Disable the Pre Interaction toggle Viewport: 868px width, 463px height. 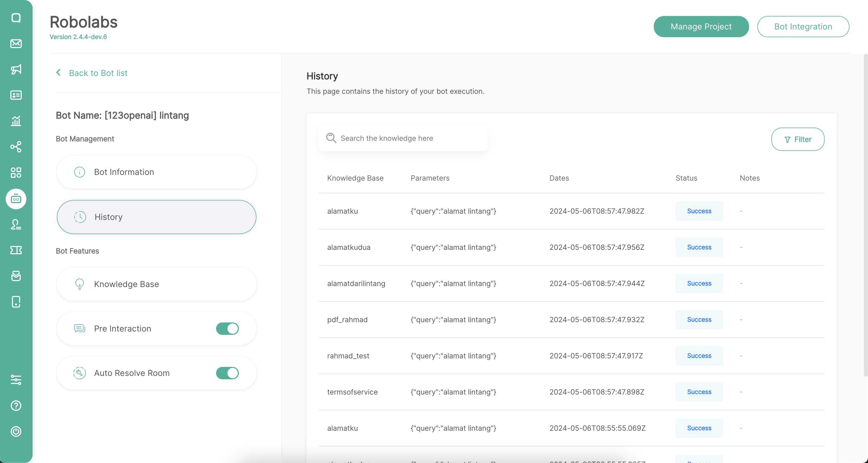click(227, 329)
